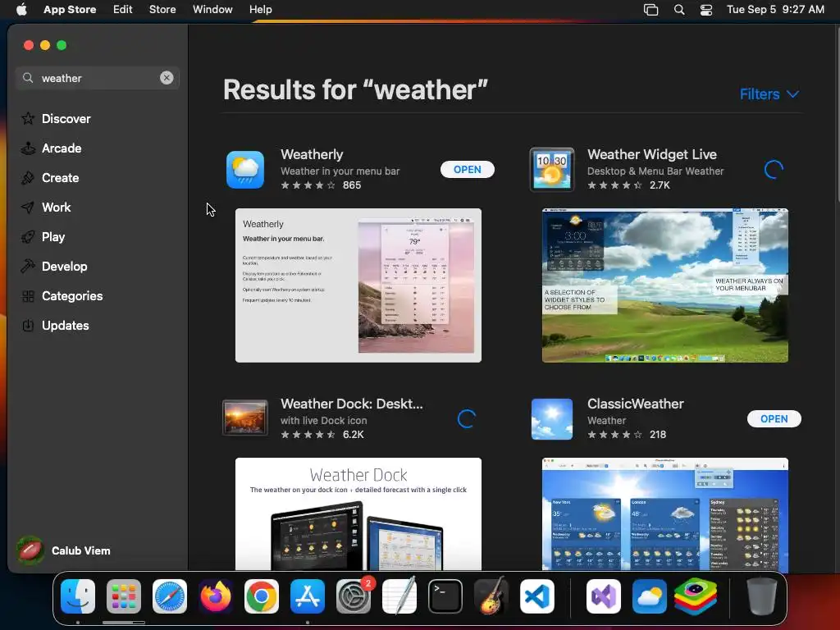Open Spotlight search in menu bar
The height and width of the screenshot is (630, 840).
(679, 10)
